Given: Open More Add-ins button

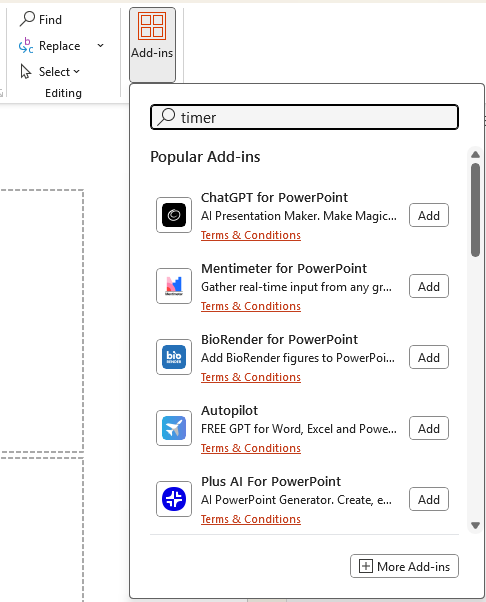Looking at the screenshot, I should coord(404,566).
